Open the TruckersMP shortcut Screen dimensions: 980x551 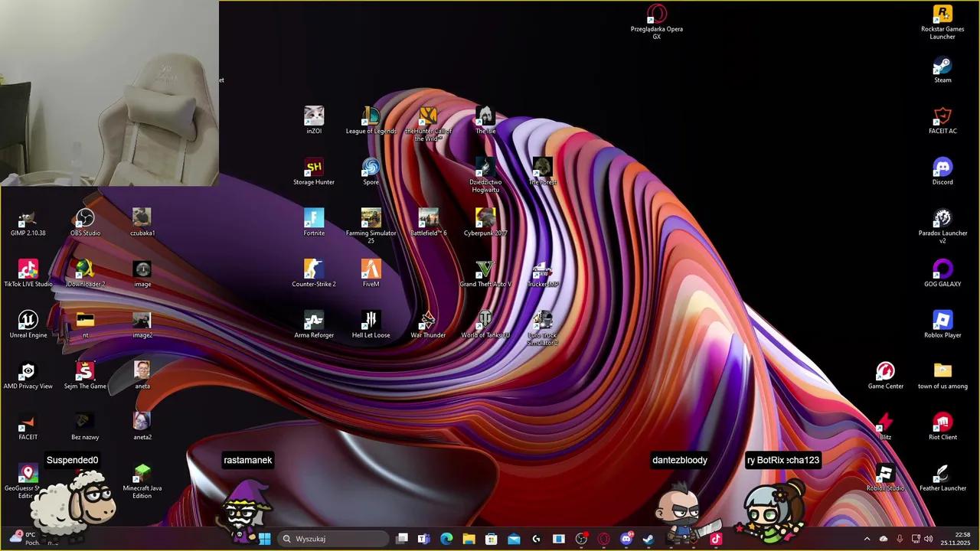point(543,274)
